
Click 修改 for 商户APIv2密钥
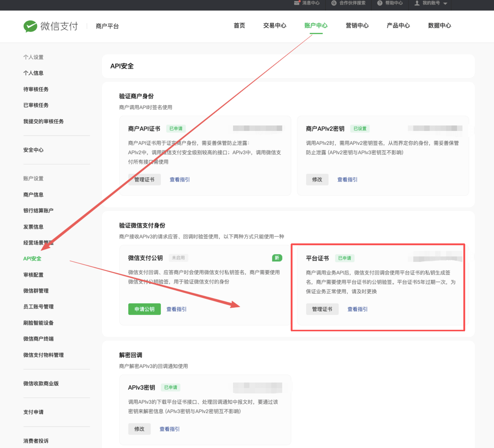click(317, 179)
